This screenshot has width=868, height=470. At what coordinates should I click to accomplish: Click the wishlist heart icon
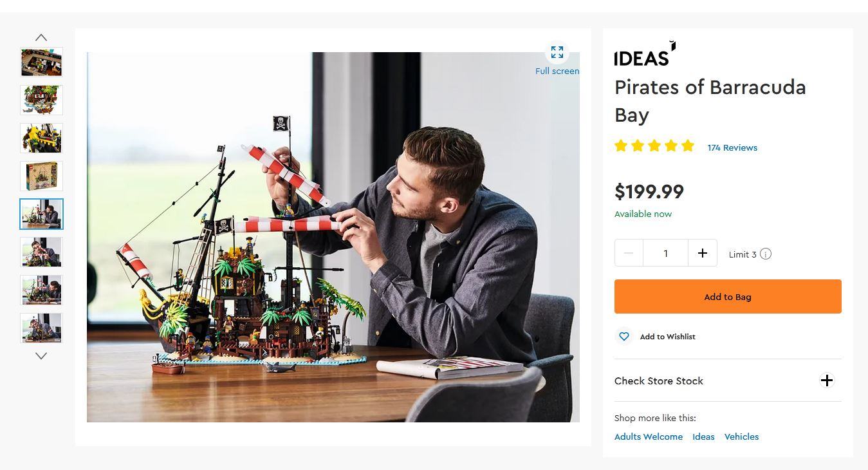[623, 336]
